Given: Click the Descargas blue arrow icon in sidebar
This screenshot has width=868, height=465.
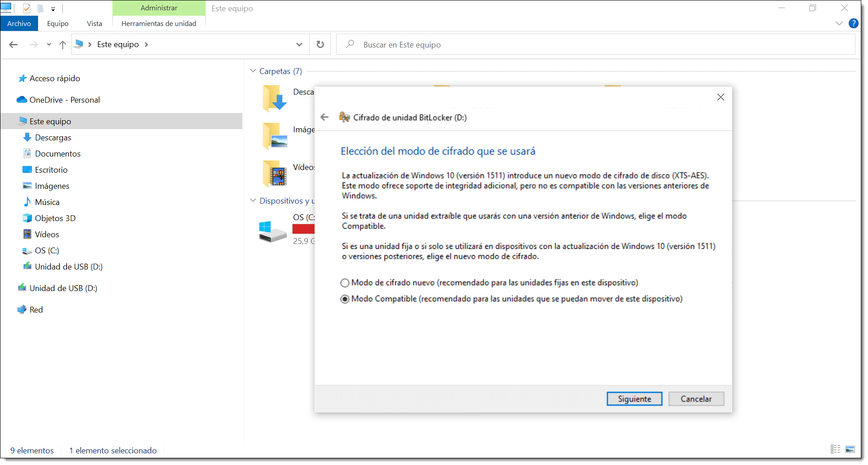Looking at the screenshot, I should [x=27, y=137].
